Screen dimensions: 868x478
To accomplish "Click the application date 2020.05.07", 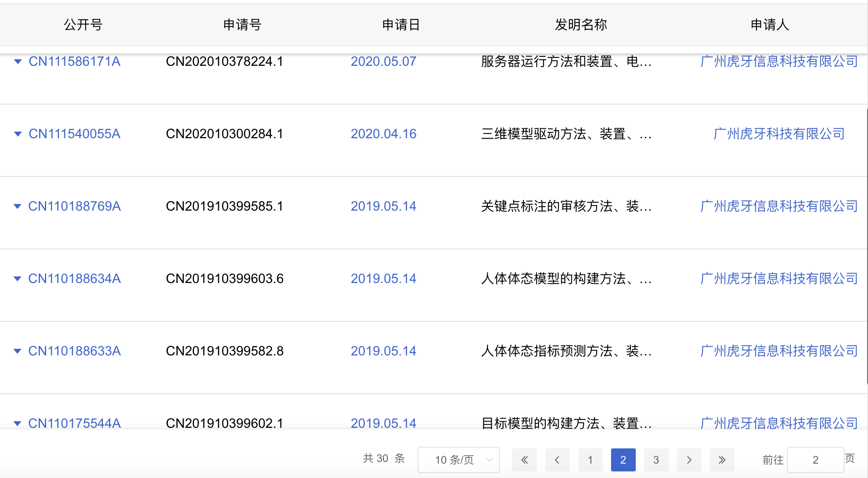I will [383, 62].
